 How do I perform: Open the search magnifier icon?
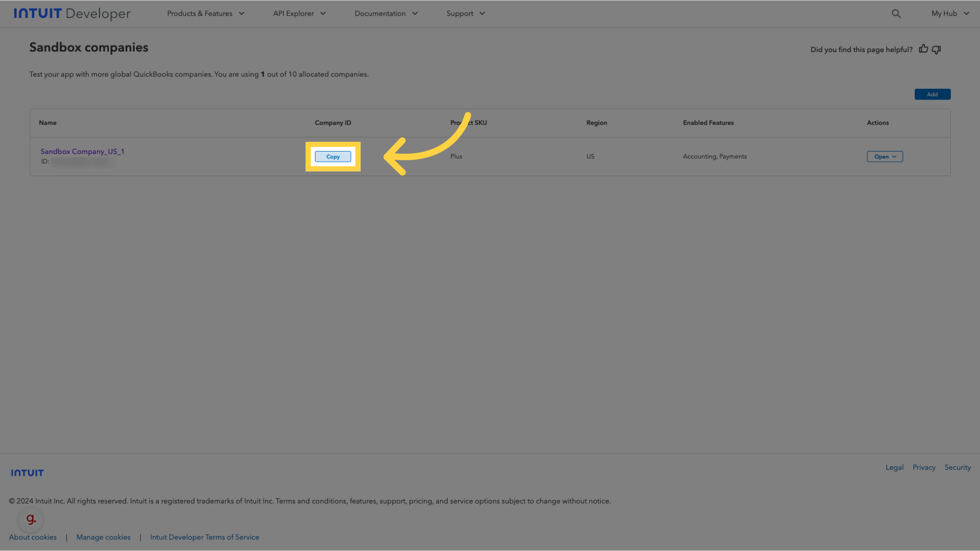point(896,14)
